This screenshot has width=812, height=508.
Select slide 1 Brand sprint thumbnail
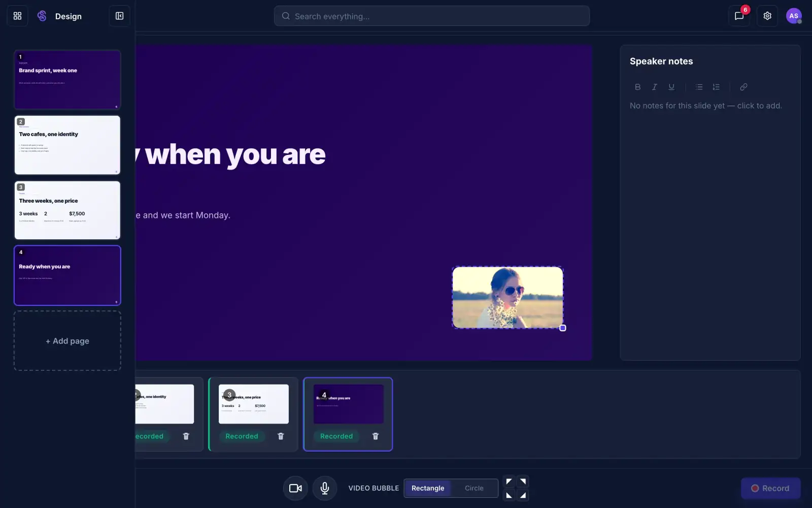[67, 80]
